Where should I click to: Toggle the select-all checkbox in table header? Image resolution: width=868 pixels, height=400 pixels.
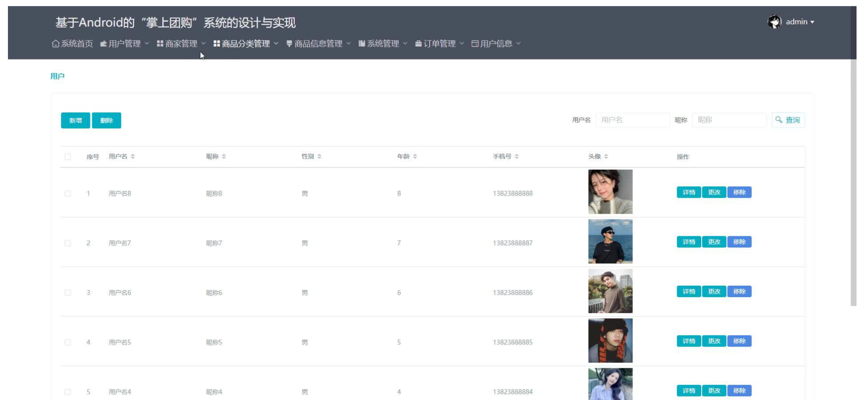click(x=67, y=157)
